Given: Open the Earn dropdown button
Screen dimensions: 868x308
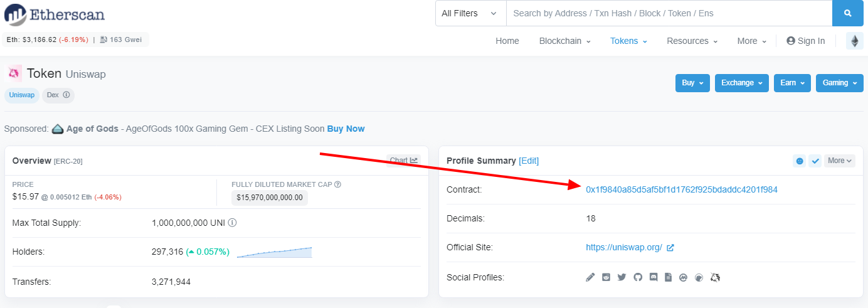Looking at the screenshot, I should click(792, 83).
